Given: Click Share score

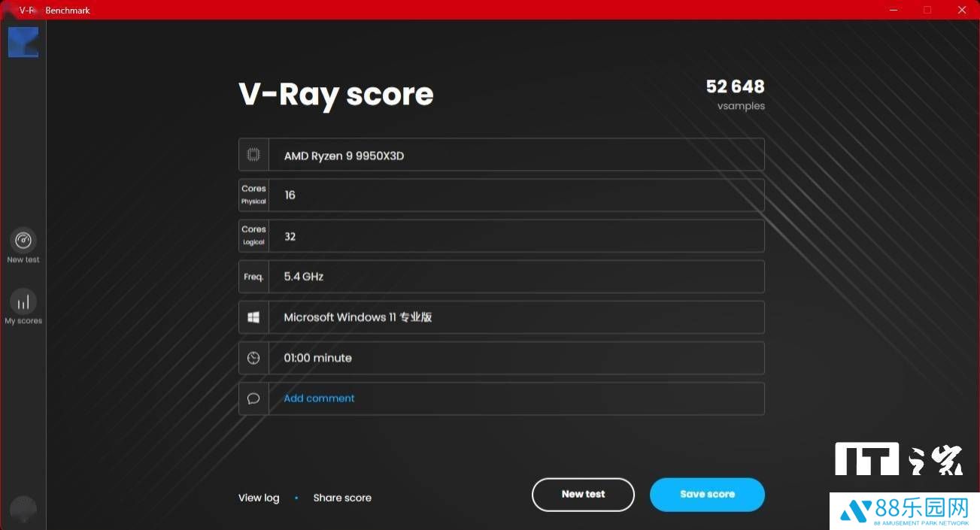Looking at the screenshot, I should click(x=342, y=498).
